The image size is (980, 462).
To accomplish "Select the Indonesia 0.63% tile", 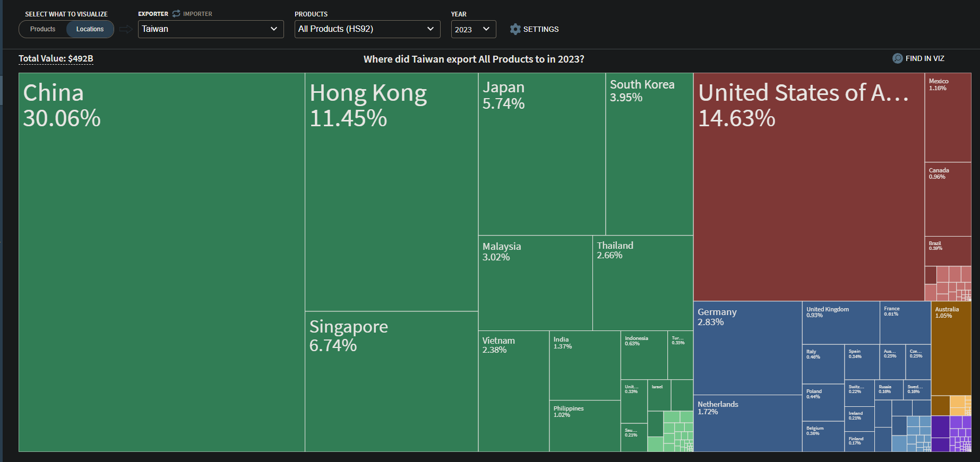I will pos(644,355).
